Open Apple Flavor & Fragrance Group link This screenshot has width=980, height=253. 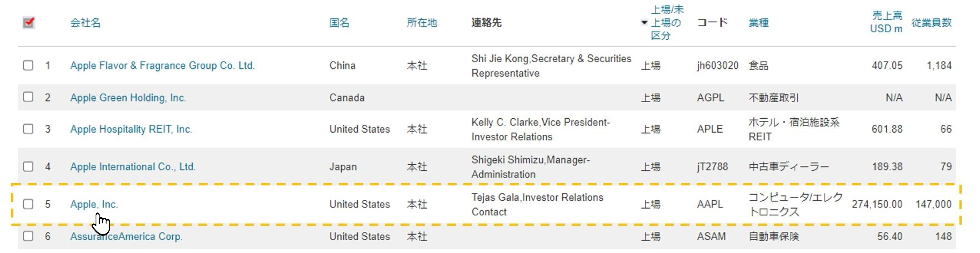coord(162,65)
